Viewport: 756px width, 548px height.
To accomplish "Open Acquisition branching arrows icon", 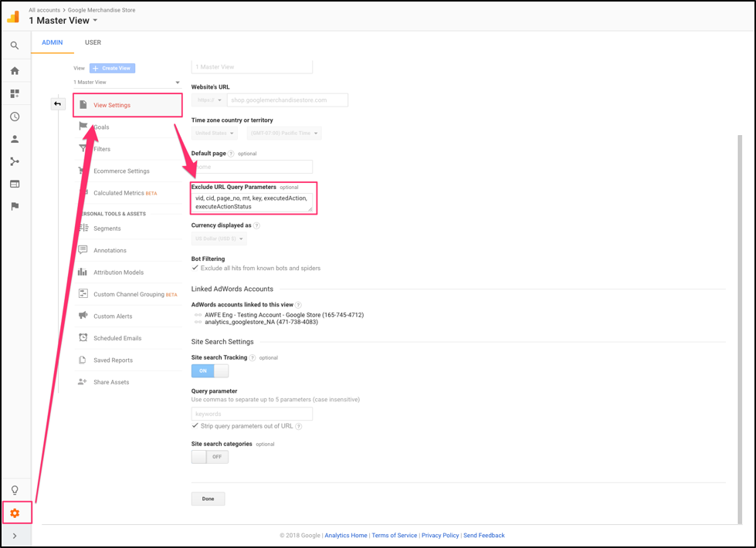I will tap(15, 161).
